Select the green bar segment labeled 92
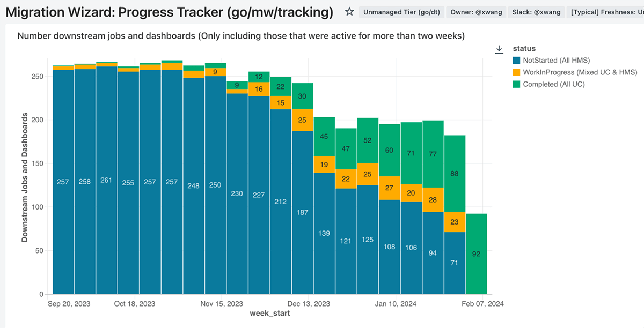Viewport: 644px width, 328px height. (477, 254)
